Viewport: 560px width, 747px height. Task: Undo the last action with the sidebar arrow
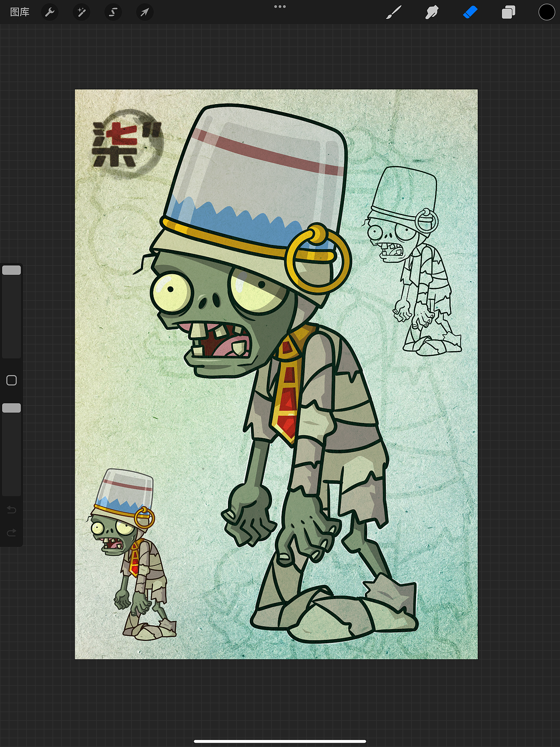point(11,510)
